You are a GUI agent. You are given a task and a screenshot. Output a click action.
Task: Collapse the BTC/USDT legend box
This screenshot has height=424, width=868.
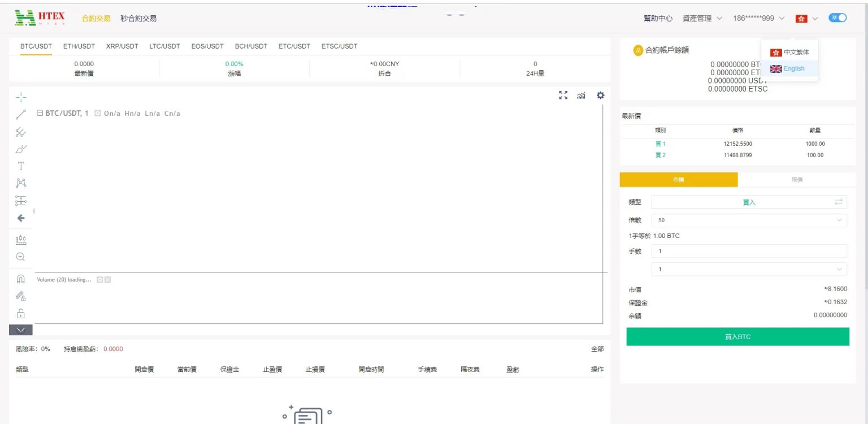(40, 114)
